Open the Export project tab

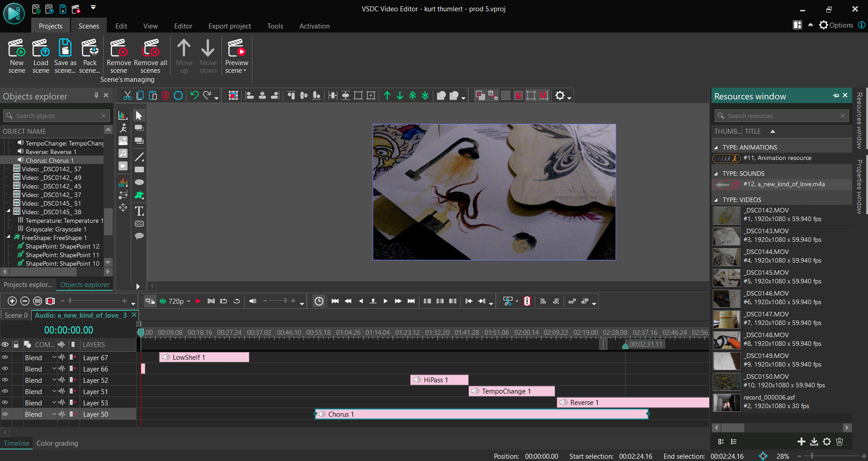230,26
